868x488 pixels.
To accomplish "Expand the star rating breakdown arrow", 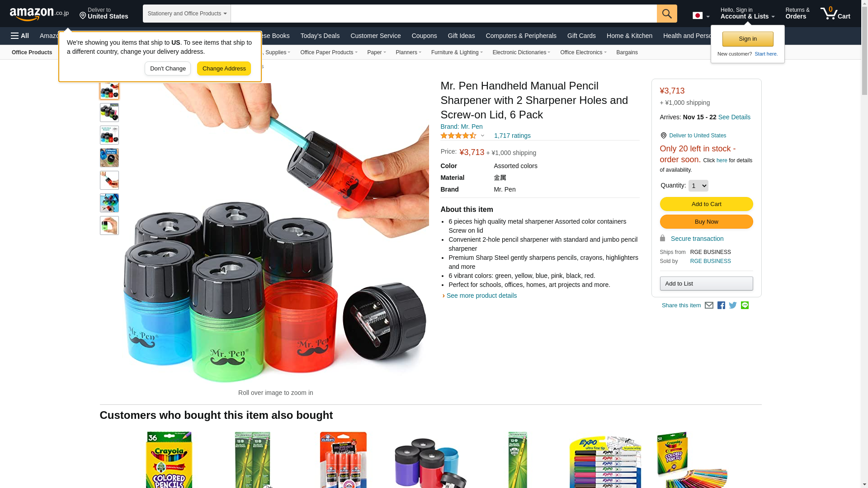I will 482,136.
